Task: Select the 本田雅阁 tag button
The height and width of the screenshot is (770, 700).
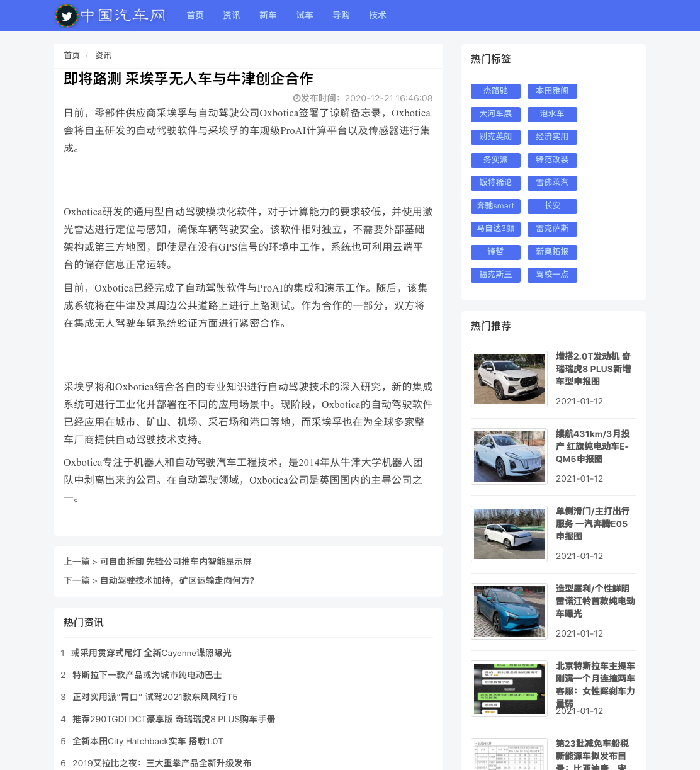Action: 552,91
